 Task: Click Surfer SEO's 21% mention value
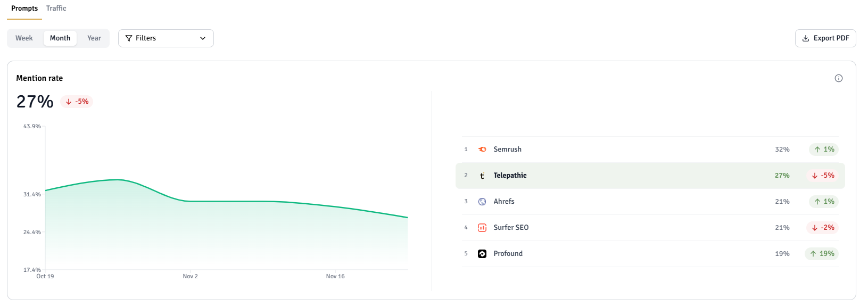[x=782, y=228]
